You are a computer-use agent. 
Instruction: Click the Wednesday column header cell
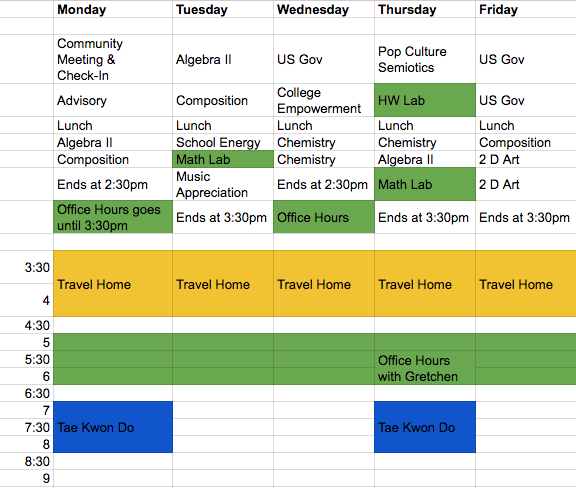(x=324, y=9)
